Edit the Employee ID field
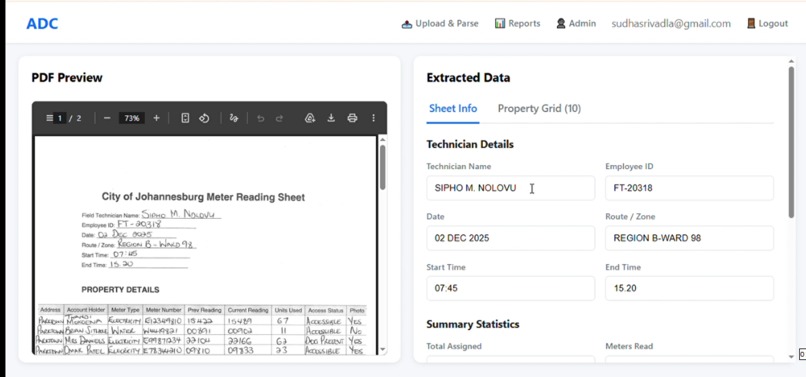The width and height of the screenshot is (806, 377). click(689, 188)
